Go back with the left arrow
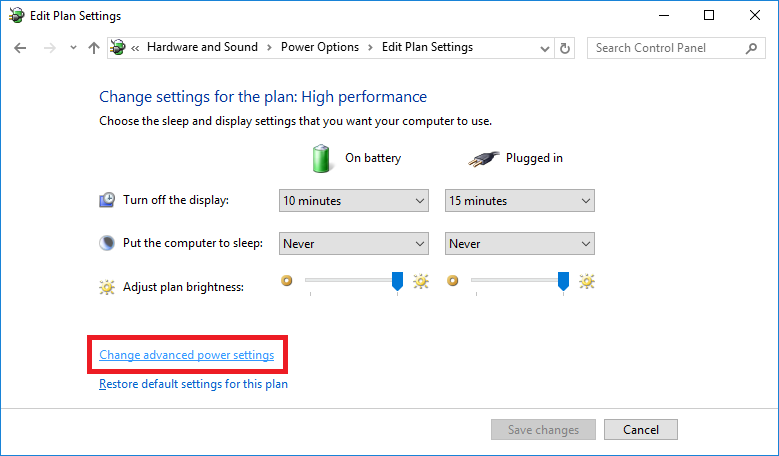Image resolution: width=779 pixels, height=456 pixels. point(20,48)
